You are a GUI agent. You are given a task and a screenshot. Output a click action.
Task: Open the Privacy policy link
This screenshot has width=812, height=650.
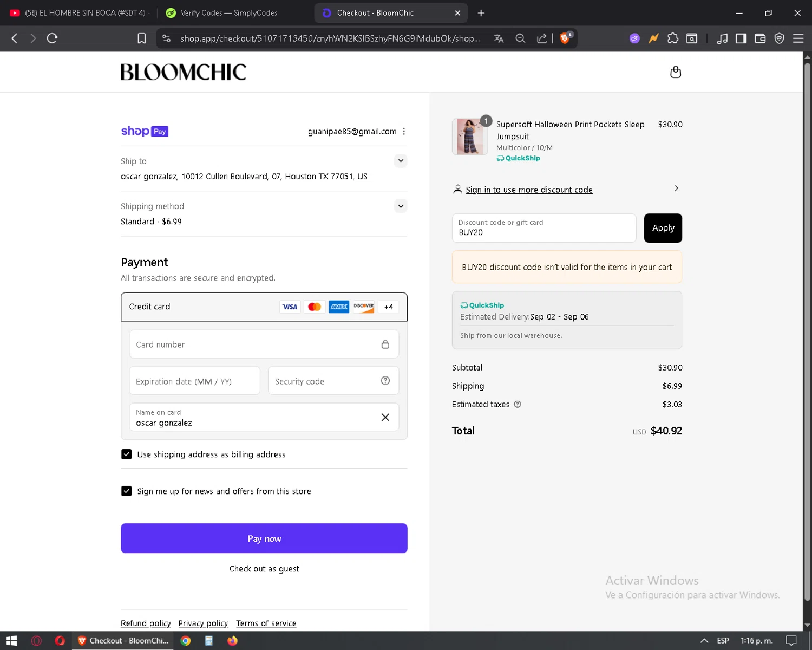[203, 623]
